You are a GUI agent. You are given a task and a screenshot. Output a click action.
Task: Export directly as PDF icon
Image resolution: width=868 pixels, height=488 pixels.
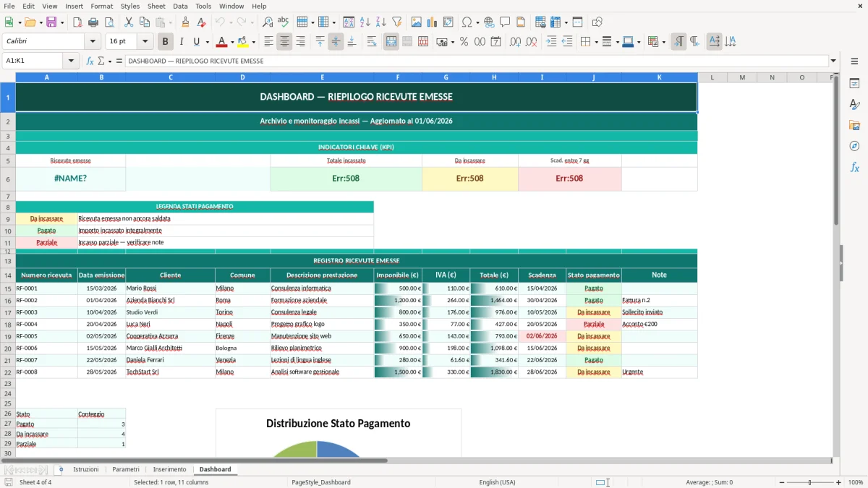tap(77, 22)
